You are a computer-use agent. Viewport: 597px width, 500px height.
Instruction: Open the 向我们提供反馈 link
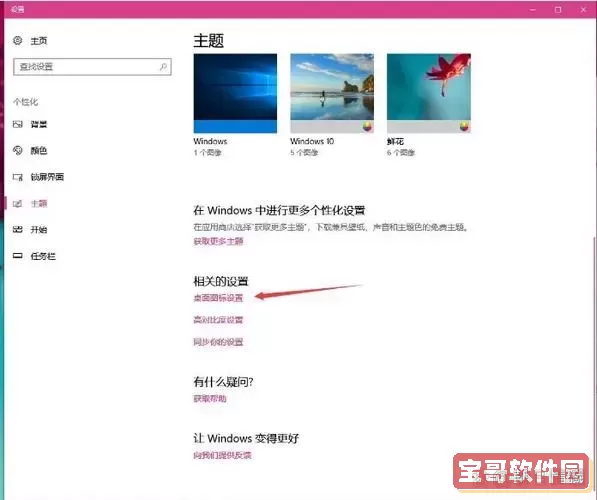222,455
